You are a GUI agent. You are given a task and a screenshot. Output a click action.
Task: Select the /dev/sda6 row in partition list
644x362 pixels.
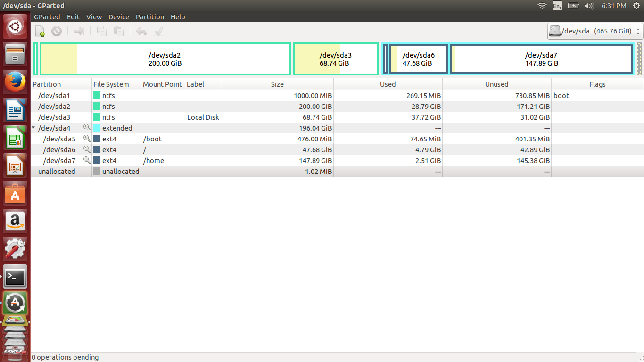(337, 150)
